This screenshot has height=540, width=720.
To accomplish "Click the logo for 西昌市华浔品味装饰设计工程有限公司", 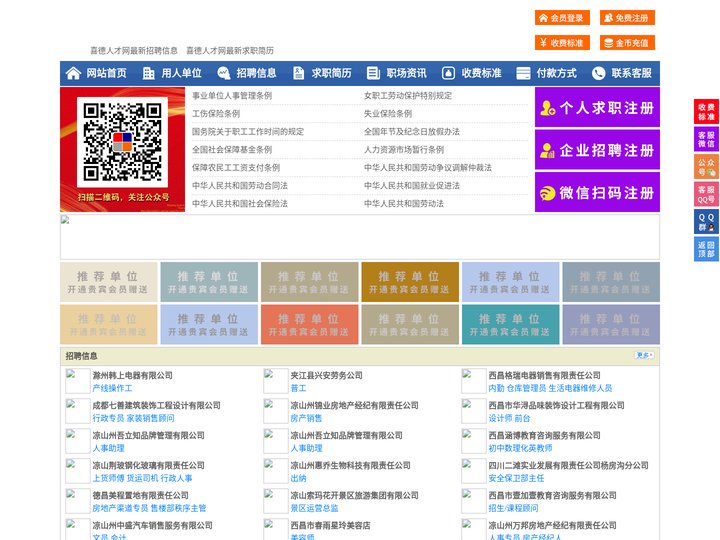I will tap(473, 411).
